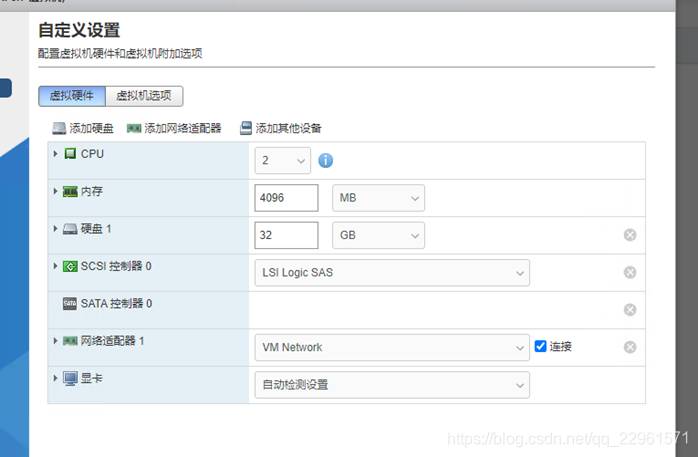This screenshot has width=698, height=457.
Task: Switch to the 虚拟机选项 tab
Action: tap(144, 96)
